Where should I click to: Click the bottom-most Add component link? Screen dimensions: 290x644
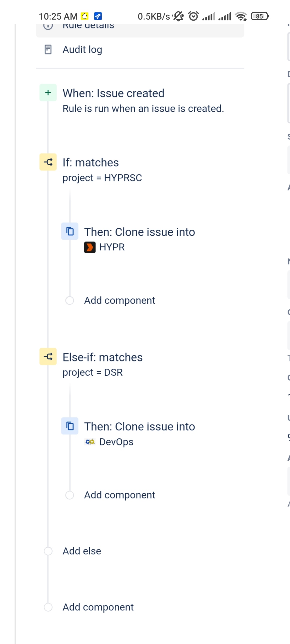pyautogui.click(x=98, y=607)
